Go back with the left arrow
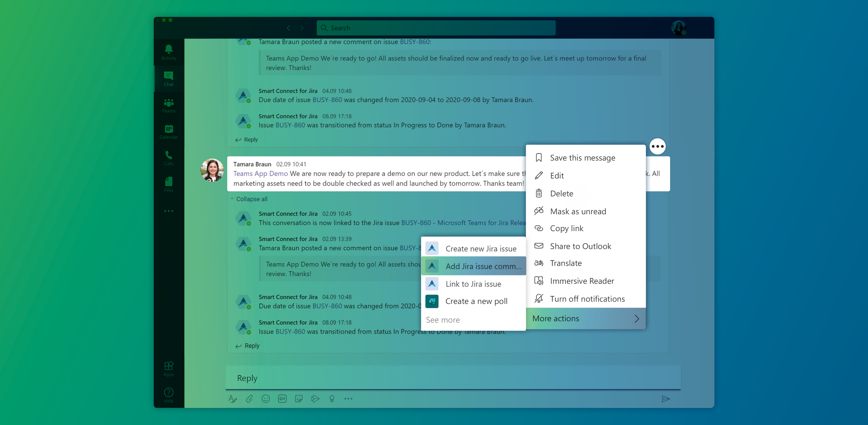Screen dimensions: 868x425 (289, 28)
